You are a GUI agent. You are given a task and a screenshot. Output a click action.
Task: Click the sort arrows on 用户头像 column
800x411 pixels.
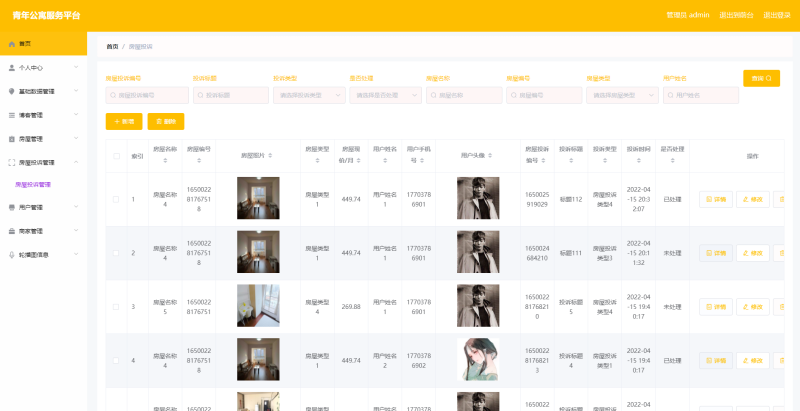click(x=491, y=157)
